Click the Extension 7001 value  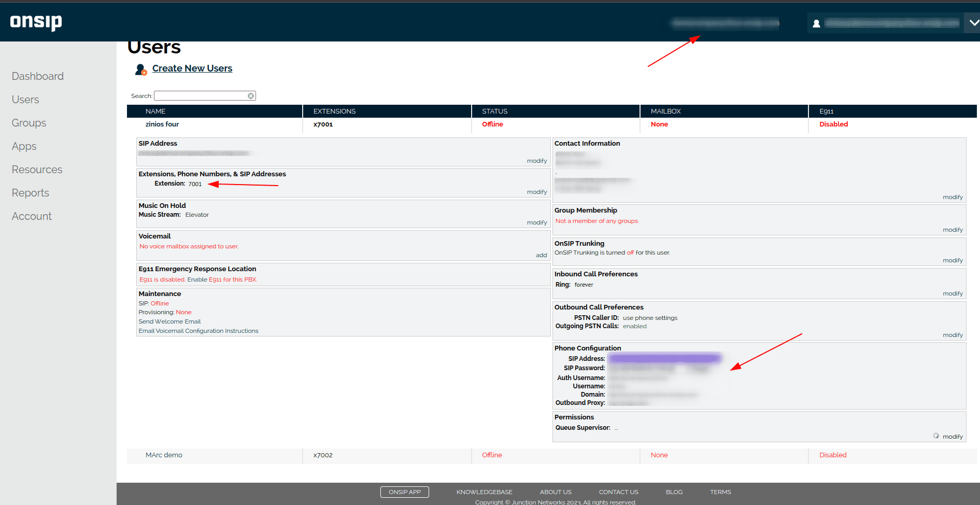(195, 184)
